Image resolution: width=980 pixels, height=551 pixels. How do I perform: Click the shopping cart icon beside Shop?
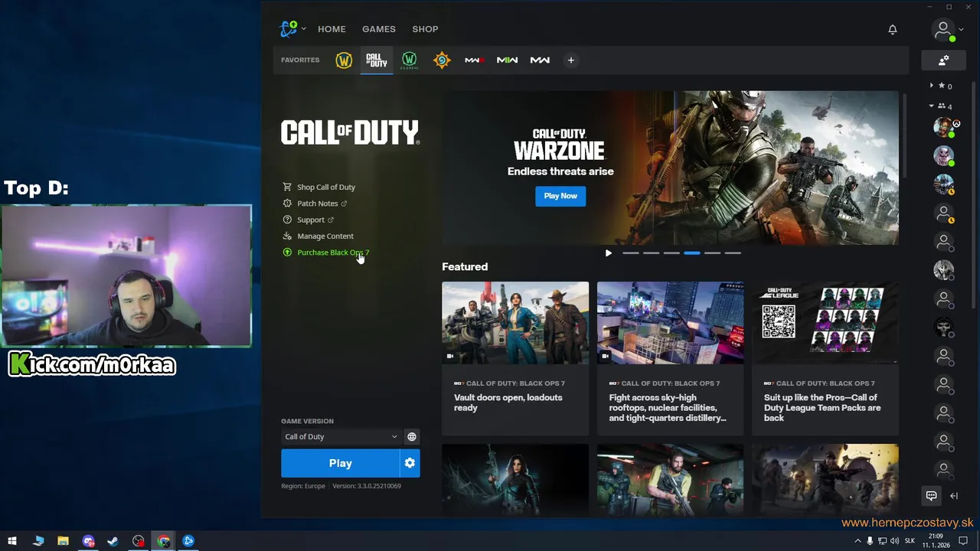pos(287,187)
